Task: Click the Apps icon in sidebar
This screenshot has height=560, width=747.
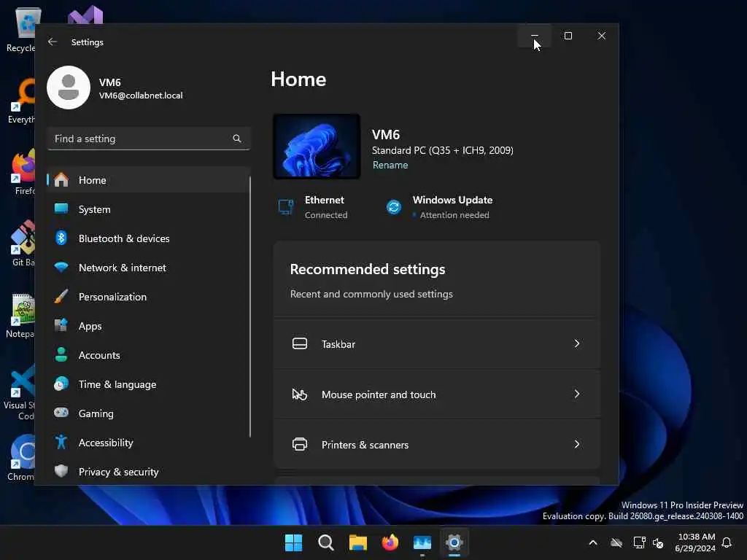Action: (x=61, y=325)
